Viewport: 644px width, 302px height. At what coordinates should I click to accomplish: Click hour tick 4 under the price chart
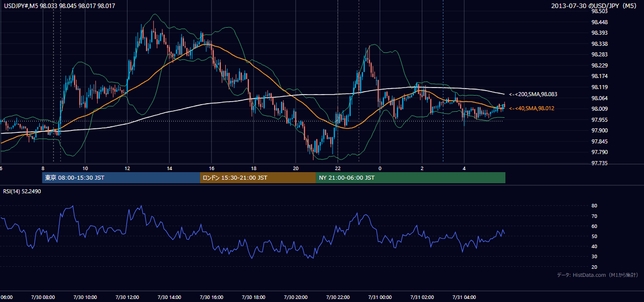464,168
